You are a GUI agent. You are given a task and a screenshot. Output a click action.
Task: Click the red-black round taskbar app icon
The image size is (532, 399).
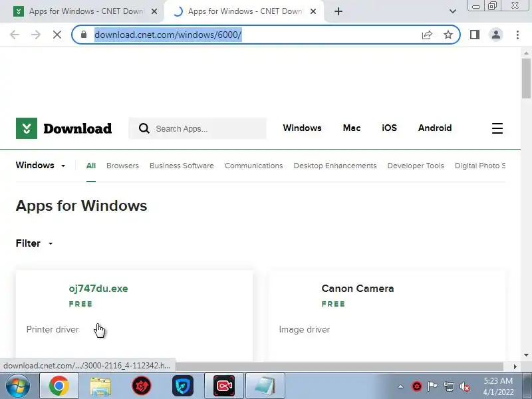(x=142, y=386)
